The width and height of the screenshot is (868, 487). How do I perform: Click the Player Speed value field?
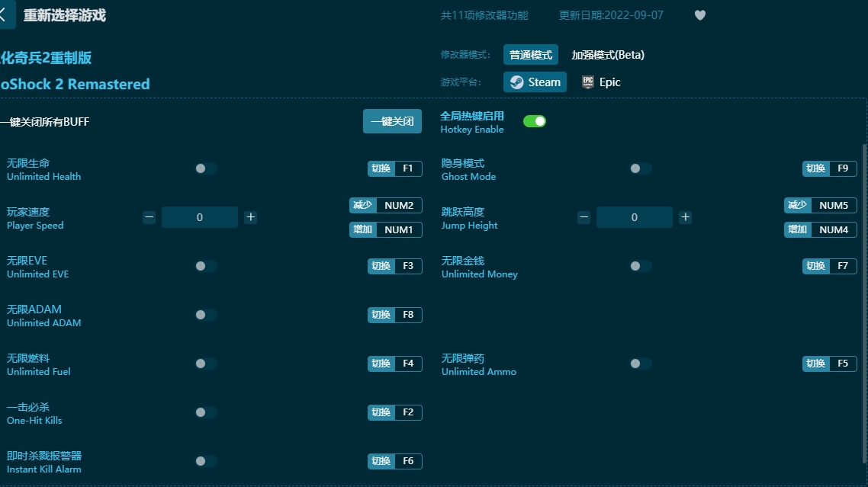click(x=200, y=217)
